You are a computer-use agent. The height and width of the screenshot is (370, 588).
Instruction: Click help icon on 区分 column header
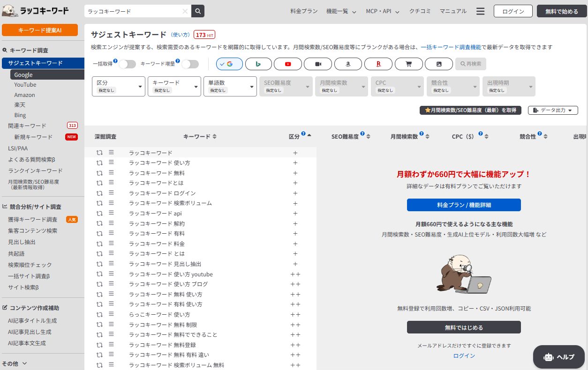pos(303,134)
